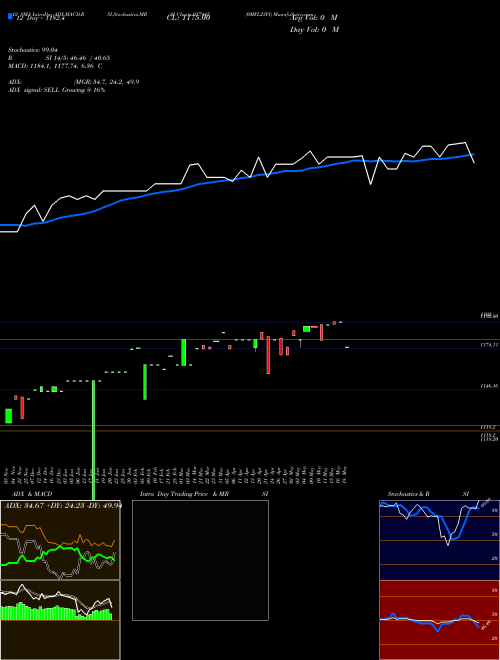Click the green MACD histogram bars
500x660 pixels.
[56, 612]
